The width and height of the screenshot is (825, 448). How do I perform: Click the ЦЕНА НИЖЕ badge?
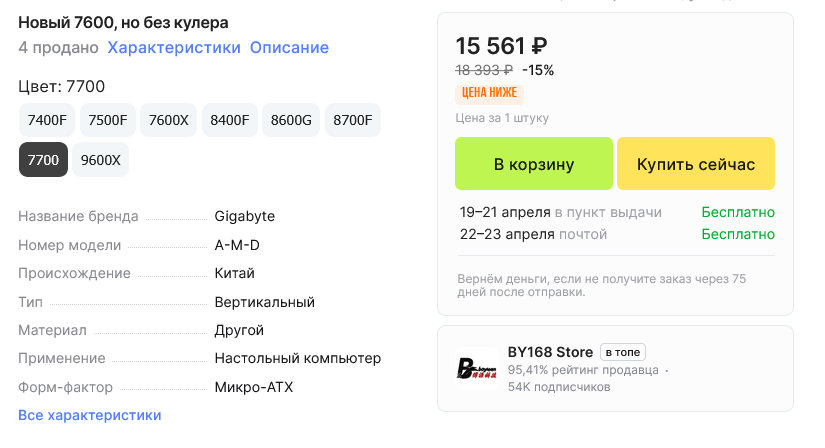point(489,94)
